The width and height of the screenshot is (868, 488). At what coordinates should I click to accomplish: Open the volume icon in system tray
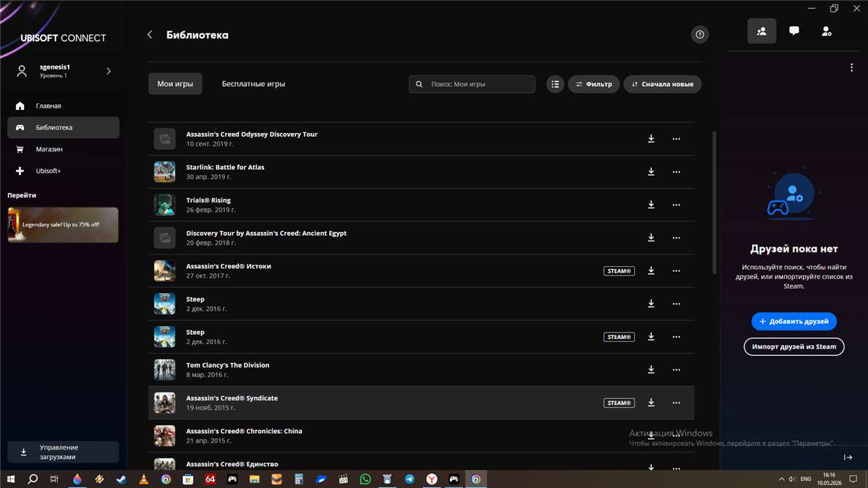pos(793,479)
